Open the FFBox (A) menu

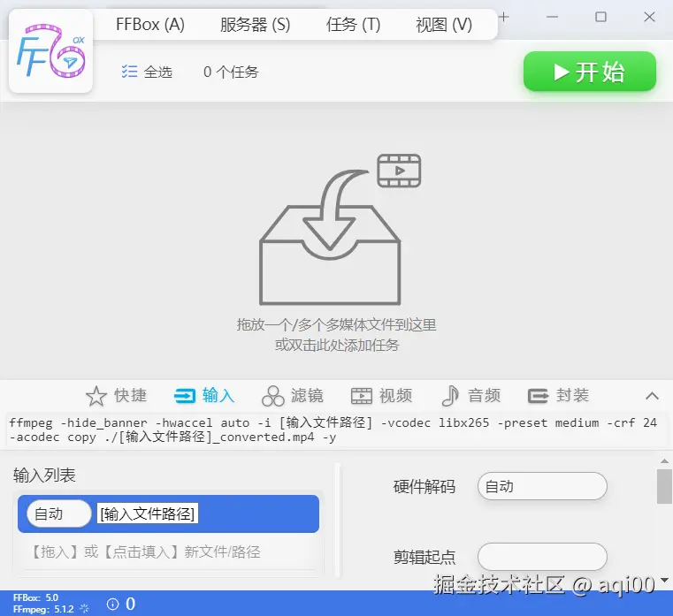tap(150, 25)
